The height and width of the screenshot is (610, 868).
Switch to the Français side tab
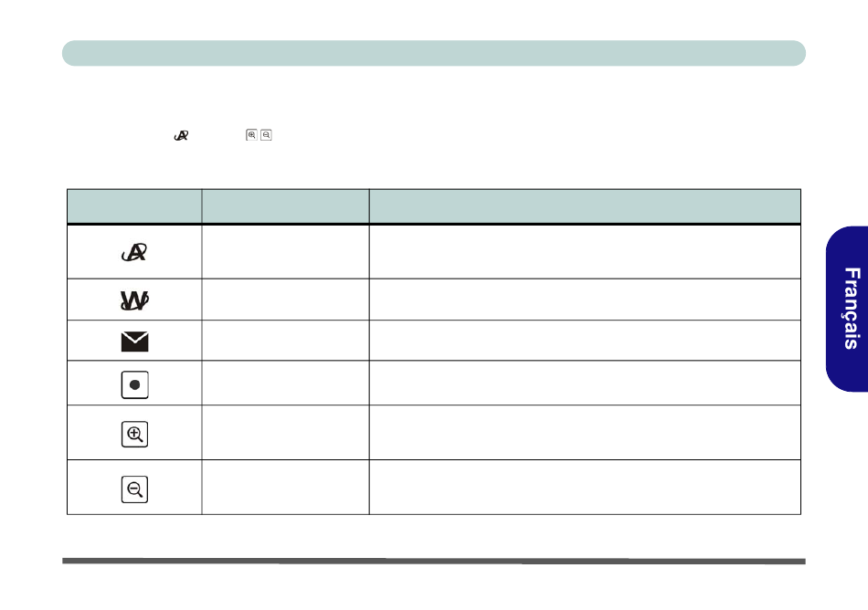coord(848,309)
